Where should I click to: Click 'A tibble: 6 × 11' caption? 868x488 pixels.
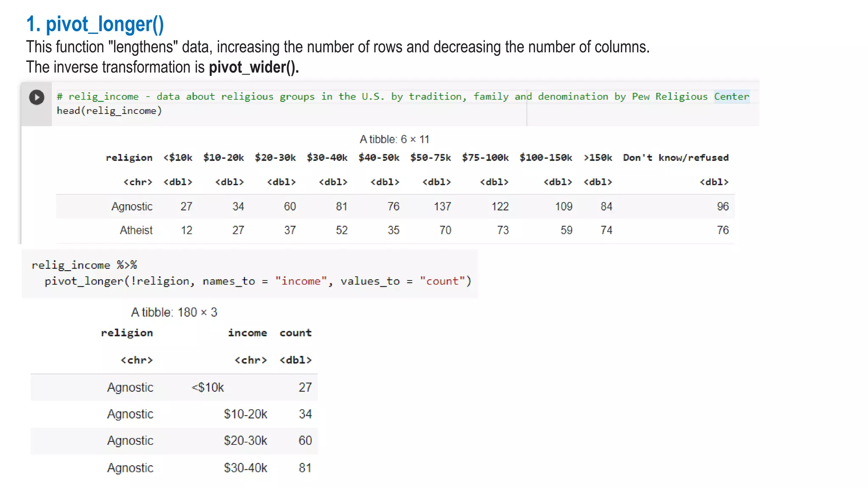[x=395, y=139]
